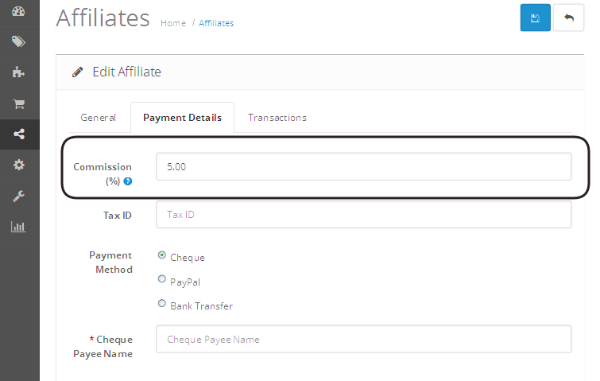
Task: Switch to the Transactions tab
Action: click(277, 117)
